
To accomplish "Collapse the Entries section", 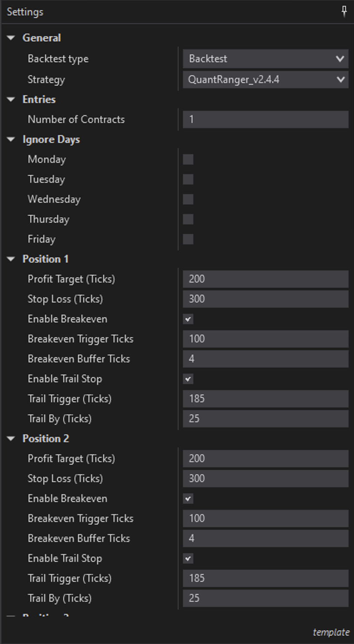I will tap(11, 100).
